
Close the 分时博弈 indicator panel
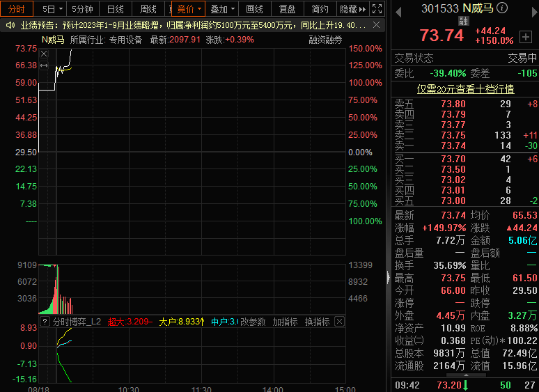click(x=339, y=322)
